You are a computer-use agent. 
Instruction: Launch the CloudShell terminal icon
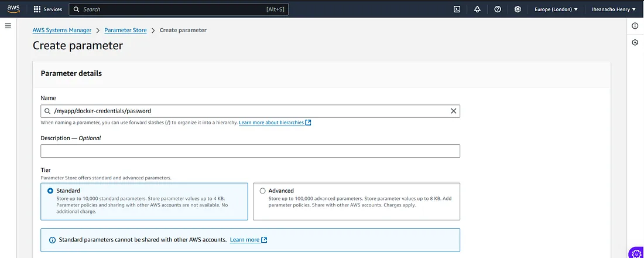(x=457, y=9)
